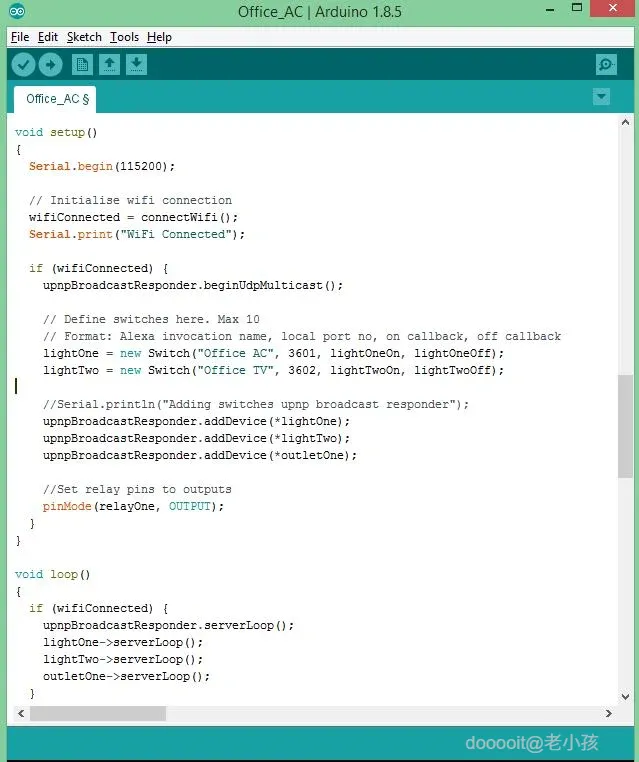
Task: Select the Office_AC sketch tab
Action: (x=55, y=99)
